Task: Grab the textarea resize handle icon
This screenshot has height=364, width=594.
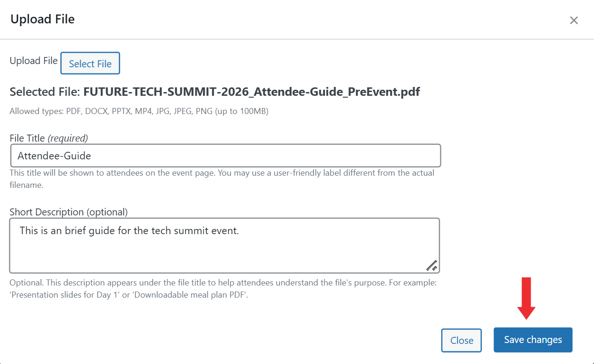Action: coord(431,265)
